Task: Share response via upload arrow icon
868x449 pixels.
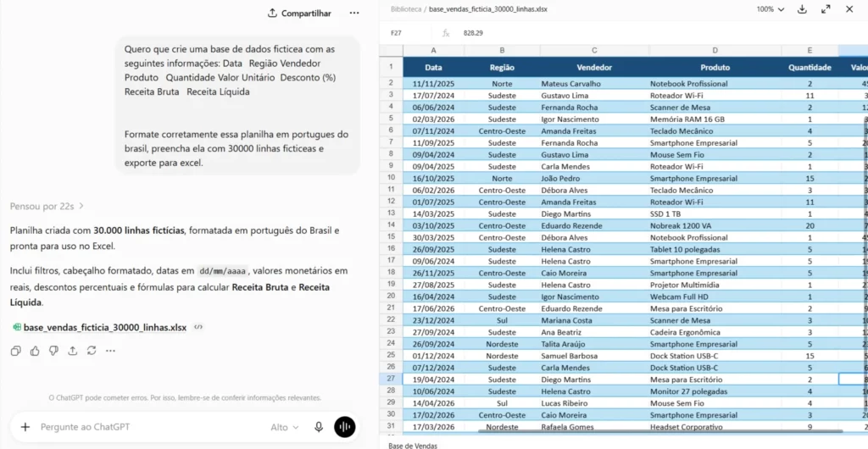Action: click(73, 351)
